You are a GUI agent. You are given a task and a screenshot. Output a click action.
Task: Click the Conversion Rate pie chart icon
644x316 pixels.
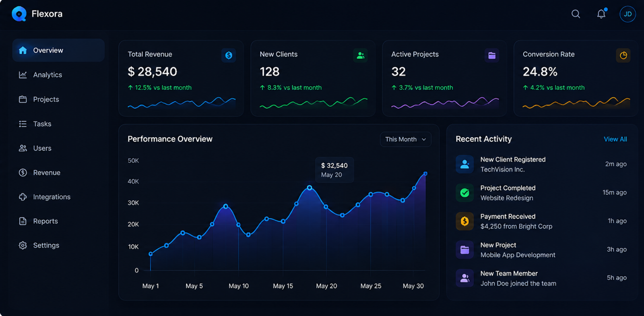[x=623, y=55]
